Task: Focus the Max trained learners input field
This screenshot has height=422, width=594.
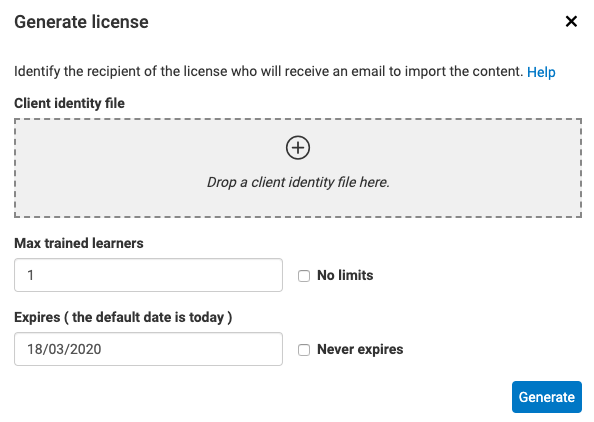Action: 148,275
